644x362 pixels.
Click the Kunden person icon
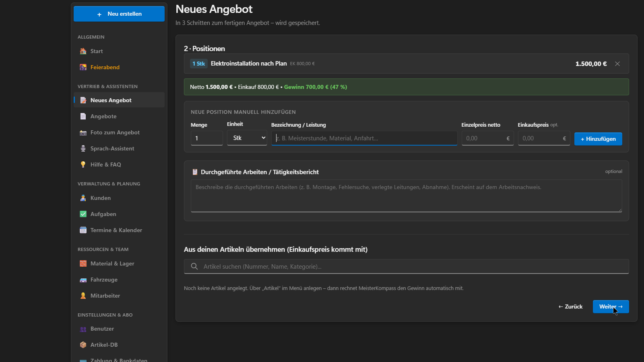tap(83, 198)
